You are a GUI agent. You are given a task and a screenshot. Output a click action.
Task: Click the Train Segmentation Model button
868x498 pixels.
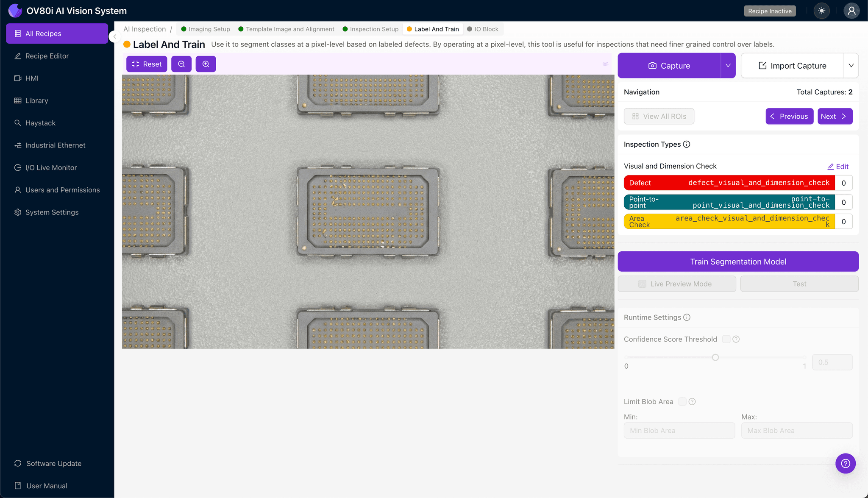737,261
